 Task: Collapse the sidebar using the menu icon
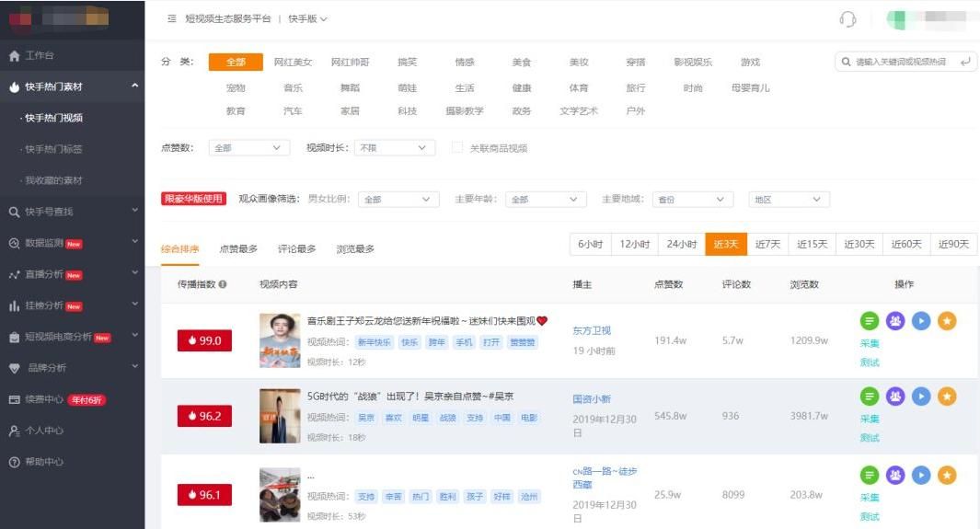172,18
